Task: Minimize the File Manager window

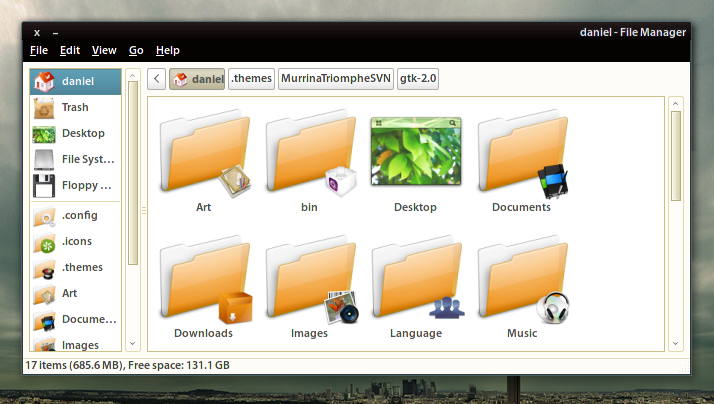Action: 55,33
